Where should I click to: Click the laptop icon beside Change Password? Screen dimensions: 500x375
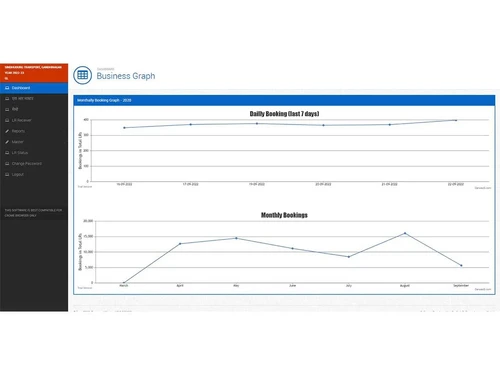coord(7,164)
